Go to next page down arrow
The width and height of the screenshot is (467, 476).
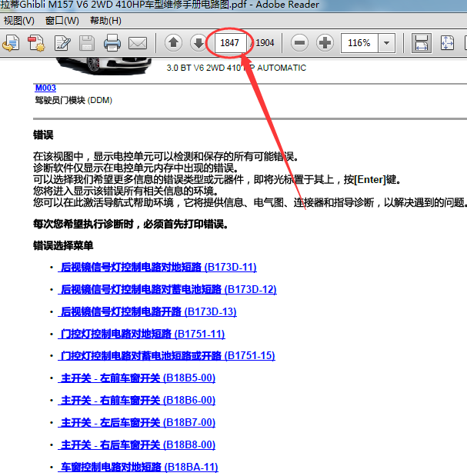point(198,43)
